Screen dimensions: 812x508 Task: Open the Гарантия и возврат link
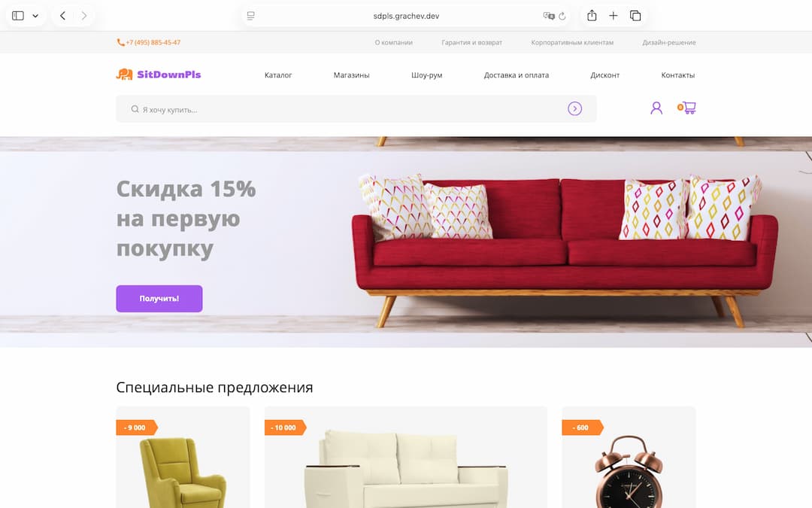(471, 42)
